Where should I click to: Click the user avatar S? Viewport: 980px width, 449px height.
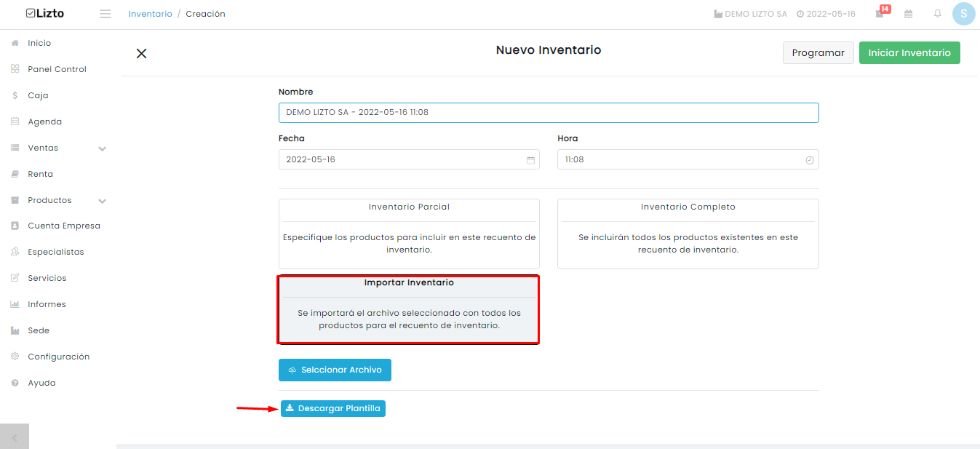click(x=964, y=14)
